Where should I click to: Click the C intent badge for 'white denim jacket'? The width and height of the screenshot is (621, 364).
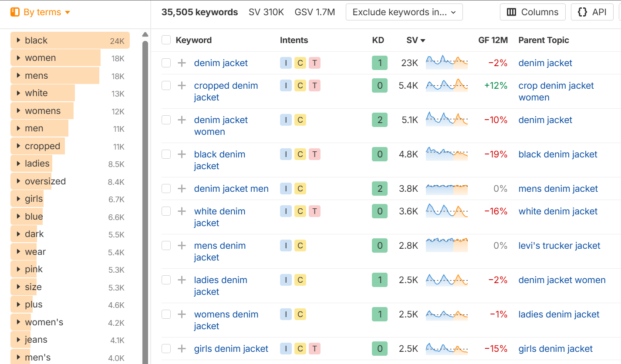point(300,211)
